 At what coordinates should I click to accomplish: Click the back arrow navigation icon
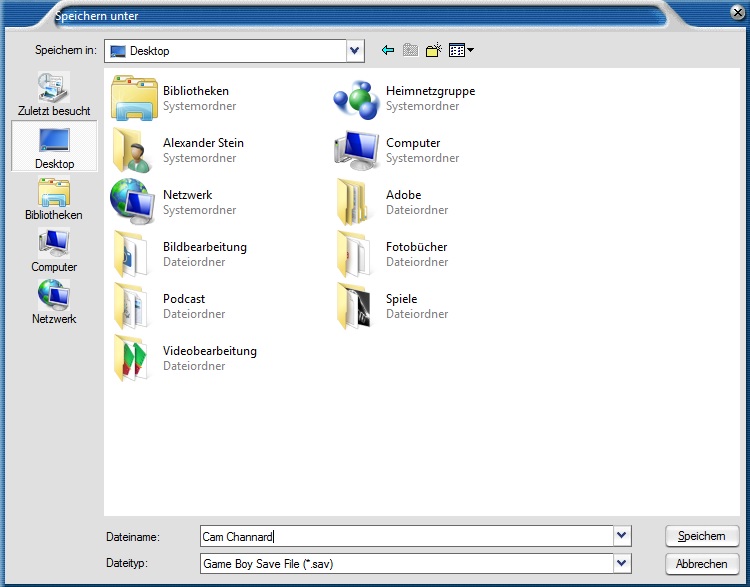388,50
